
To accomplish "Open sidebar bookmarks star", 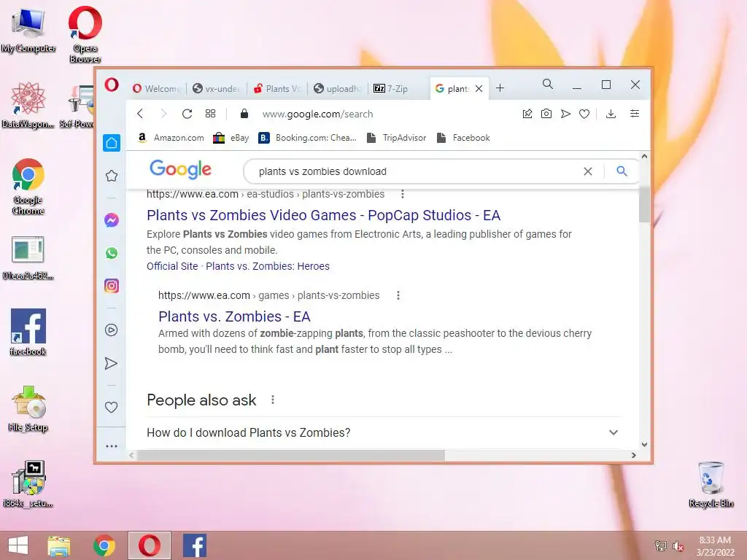I will (x=112, y=176).
